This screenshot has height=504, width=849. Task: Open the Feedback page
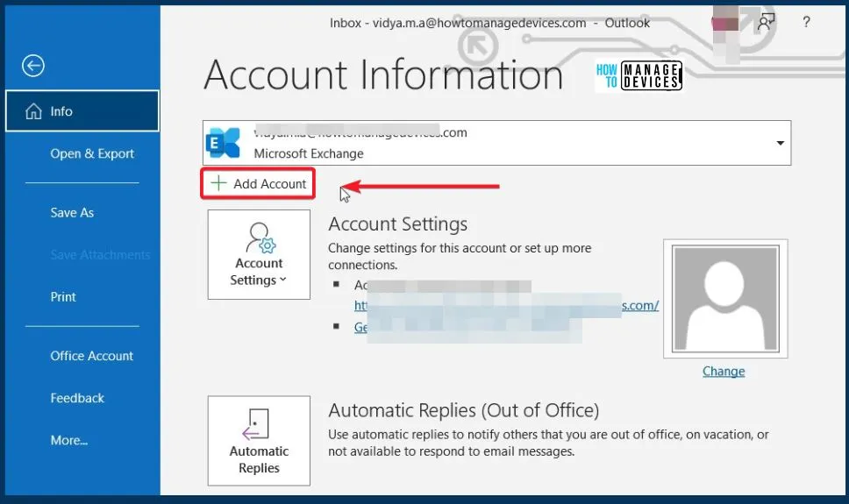77,398
